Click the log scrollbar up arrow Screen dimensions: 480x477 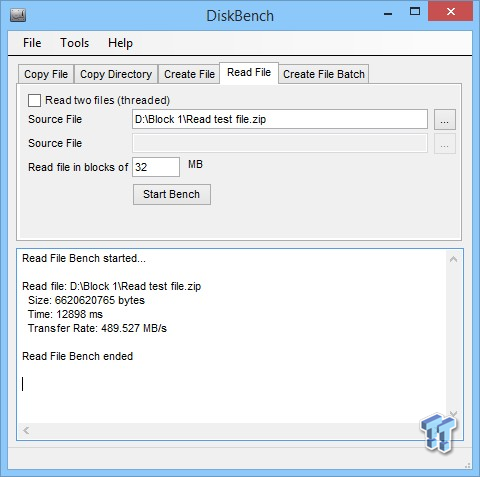453,259
